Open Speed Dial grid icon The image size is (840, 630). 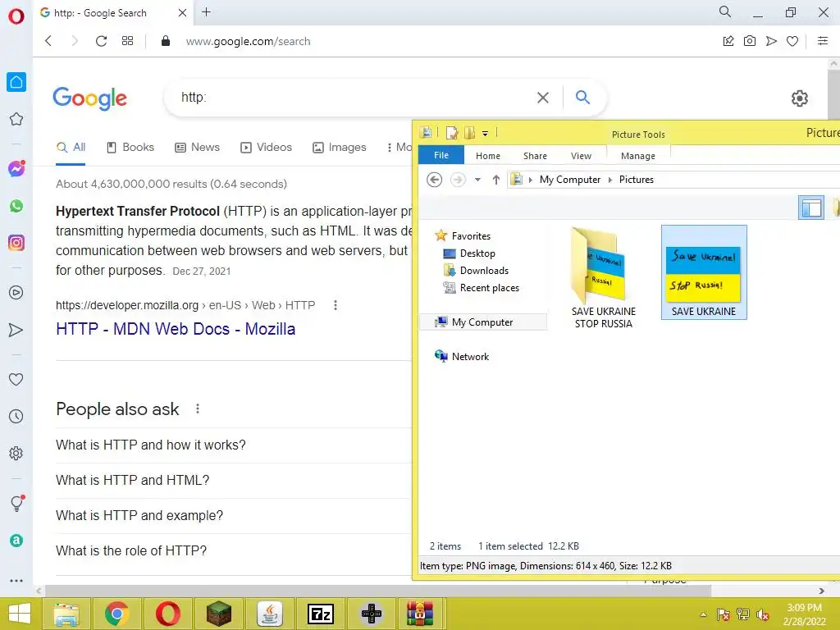pos(127,41)
